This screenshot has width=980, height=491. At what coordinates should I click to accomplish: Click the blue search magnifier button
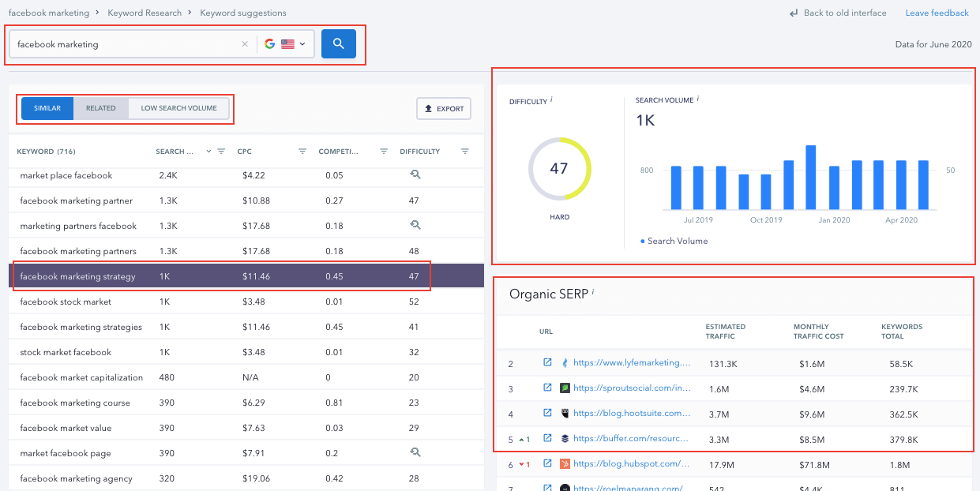point(338,44)
